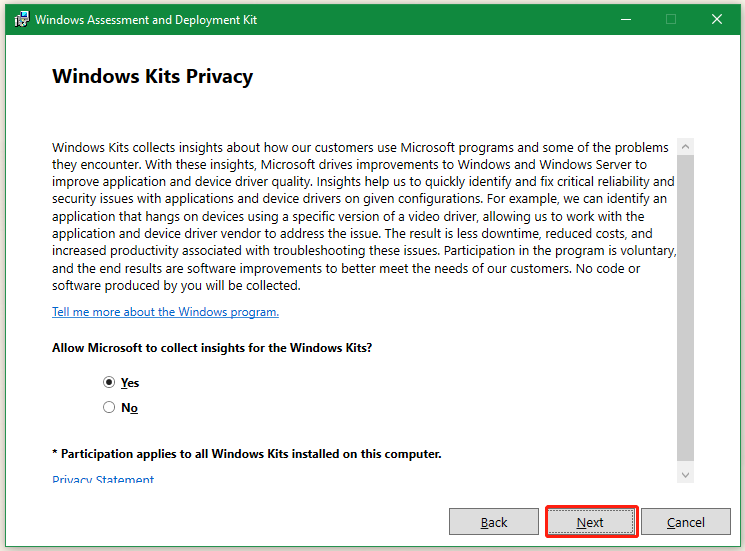Click the Windows ADK installer title bar icon

tap(21, 19)
